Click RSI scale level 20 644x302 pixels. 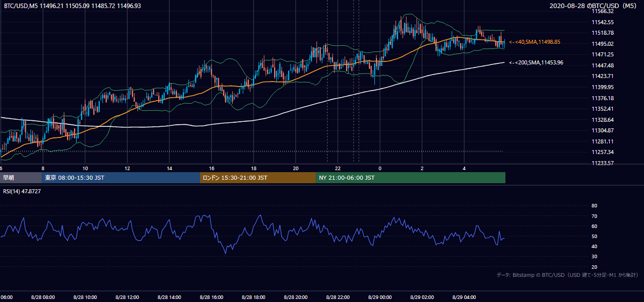pyautogui.click(x=594, y=267)
